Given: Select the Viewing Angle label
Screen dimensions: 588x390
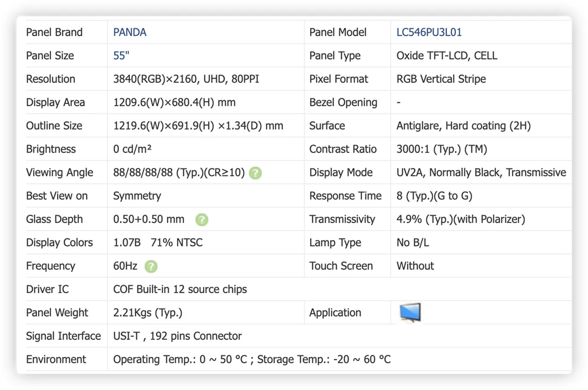Looking at the screenshot, I should (x=60, y=172).
